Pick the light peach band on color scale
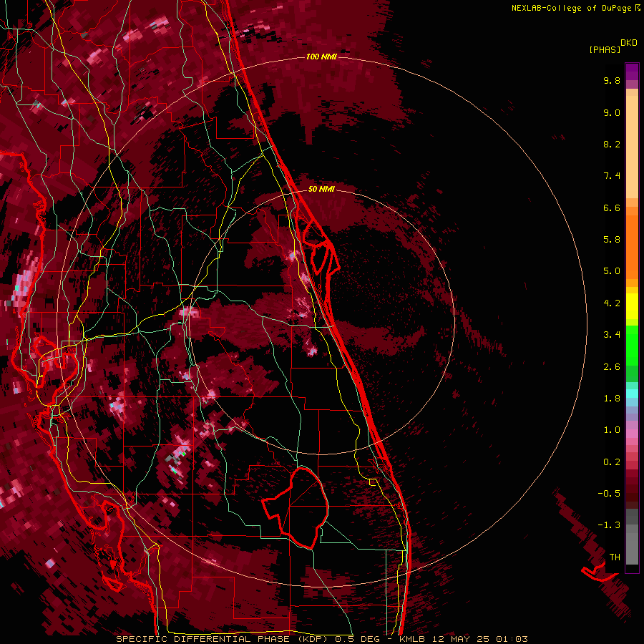The width and height of the screenshot is (644, 644). (632, 147)
